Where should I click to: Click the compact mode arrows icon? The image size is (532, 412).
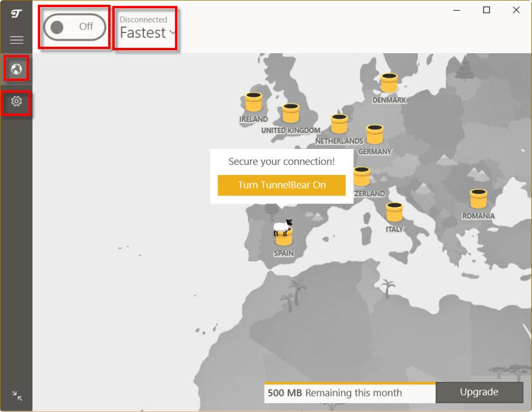coord(17,395)
